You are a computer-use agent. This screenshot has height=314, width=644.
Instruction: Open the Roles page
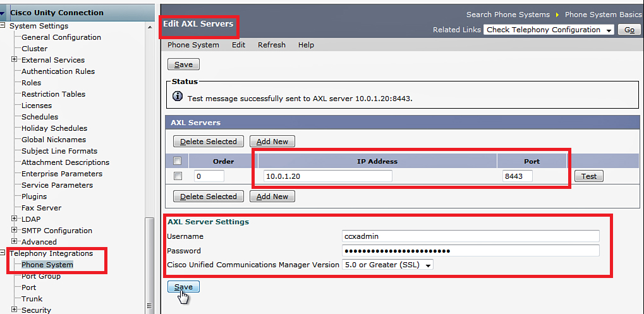31,83
